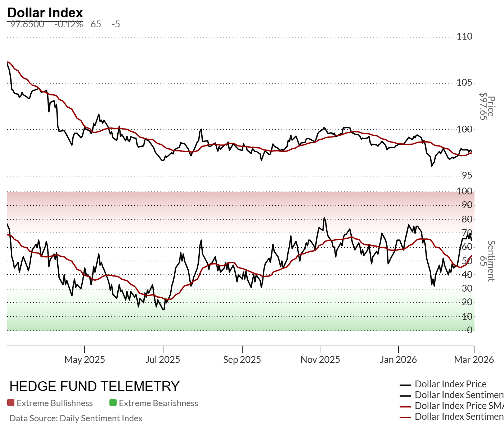Click the Data Source: Daily Sentiment Index text
The image size is (504, 432).
tap(76, 418)
